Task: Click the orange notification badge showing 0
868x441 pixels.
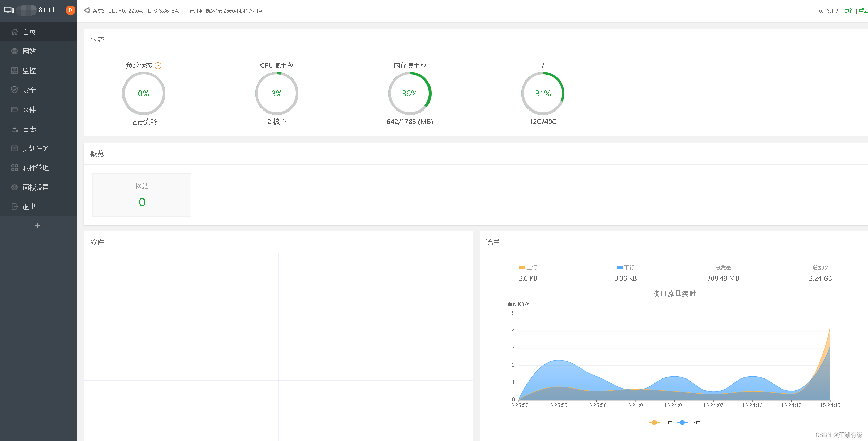Action: tap(70, 10)
